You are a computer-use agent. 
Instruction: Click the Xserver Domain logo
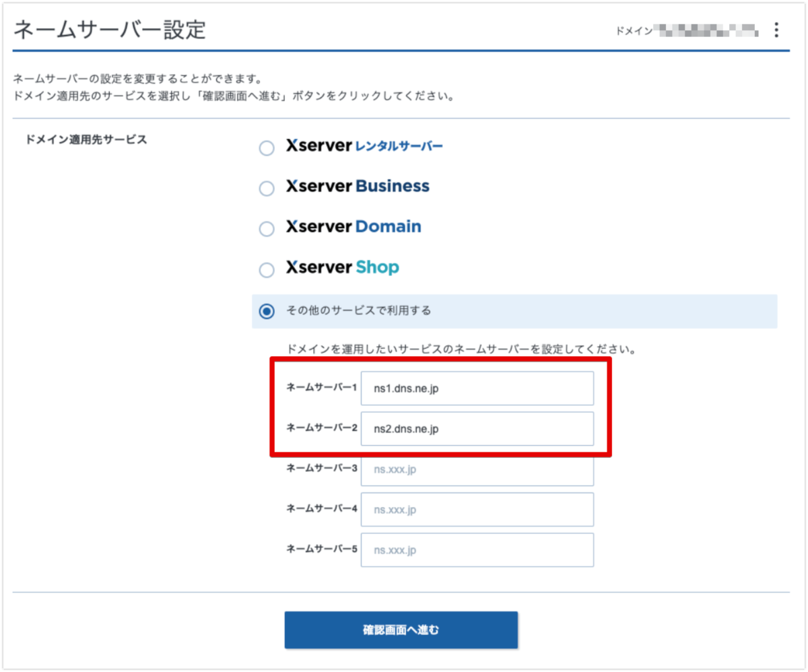[353, 228]
